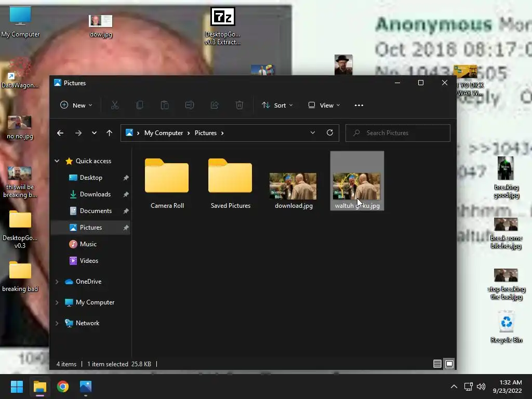The height and width of the screenshot is (399, 532).
Task: Switch to details view in status bar
Action: [x=437, y=364]
